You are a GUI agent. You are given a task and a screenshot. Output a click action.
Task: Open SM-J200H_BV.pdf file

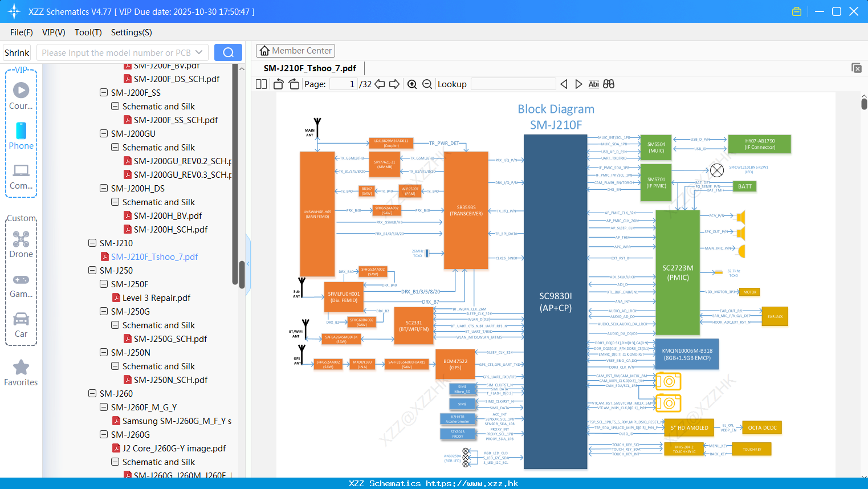click(168, 216)
